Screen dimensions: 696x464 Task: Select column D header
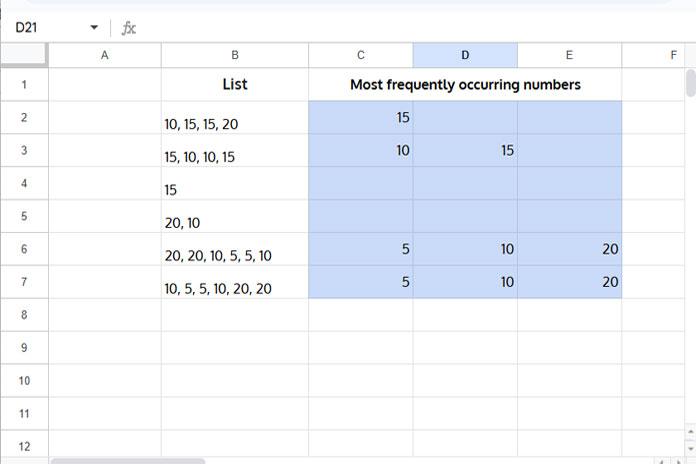click(x=464, y=56)
